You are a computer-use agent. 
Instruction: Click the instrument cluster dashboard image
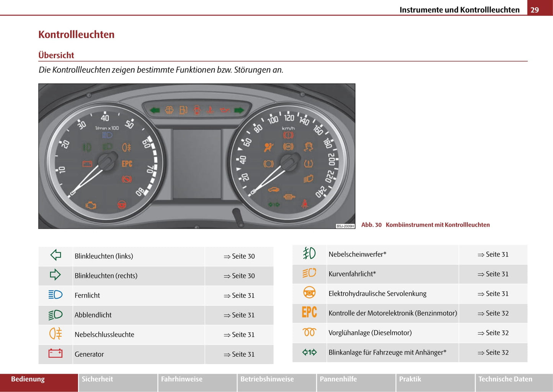pyautogui.click(x=197, y=156)
